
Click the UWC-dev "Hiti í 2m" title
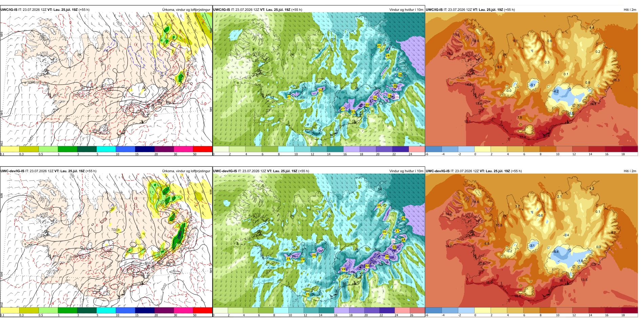pyautogui.click(x=630, y=171)
